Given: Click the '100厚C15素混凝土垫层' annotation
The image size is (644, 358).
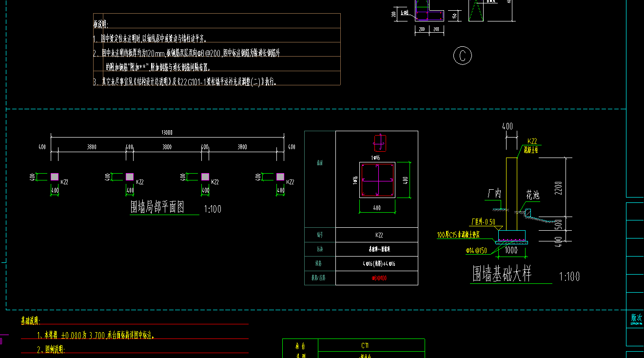Looking at the screenshot, I should pos(459,235).
